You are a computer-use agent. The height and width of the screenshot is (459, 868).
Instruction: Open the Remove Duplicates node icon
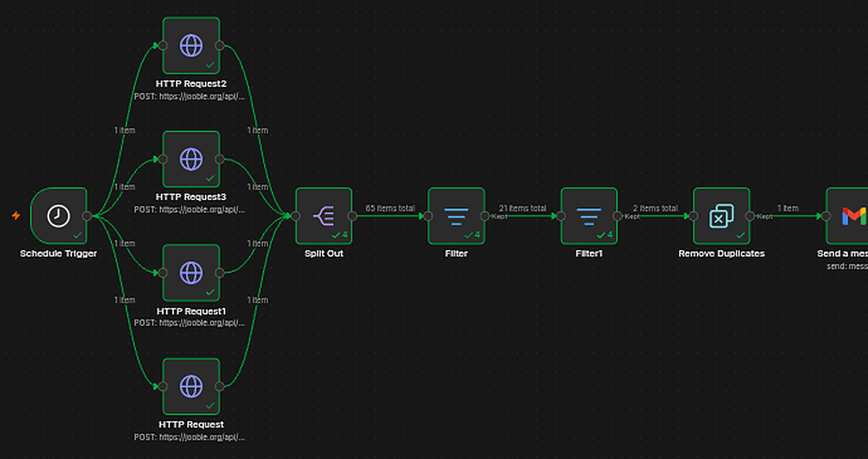tap(722, 216)
